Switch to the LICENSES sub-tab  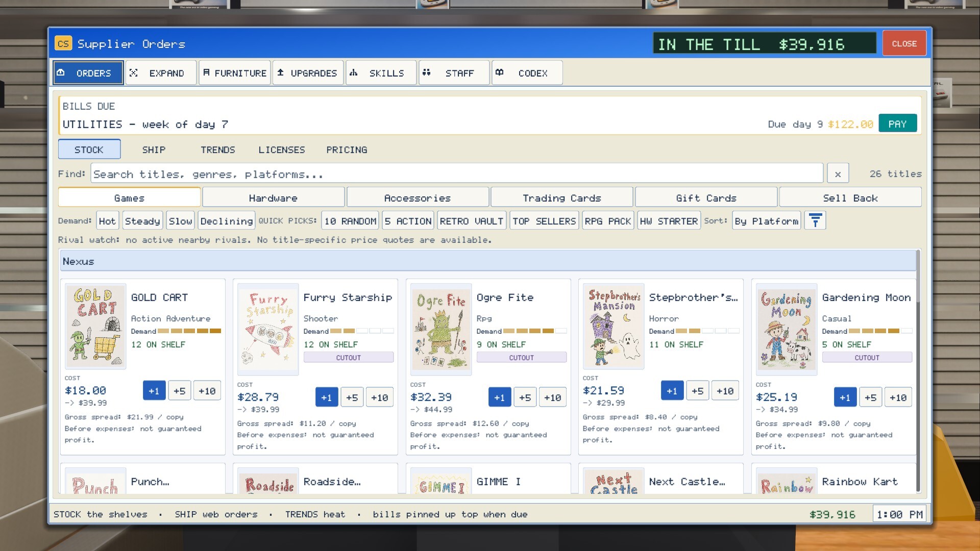281,149
